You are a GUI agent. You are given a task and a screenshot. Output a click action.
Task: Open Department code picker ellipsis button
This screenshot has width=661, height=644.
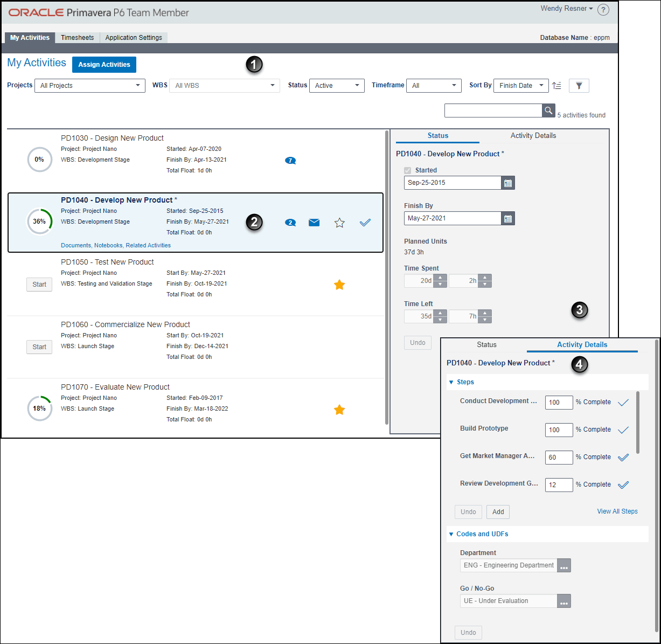(x=564, y=566)
